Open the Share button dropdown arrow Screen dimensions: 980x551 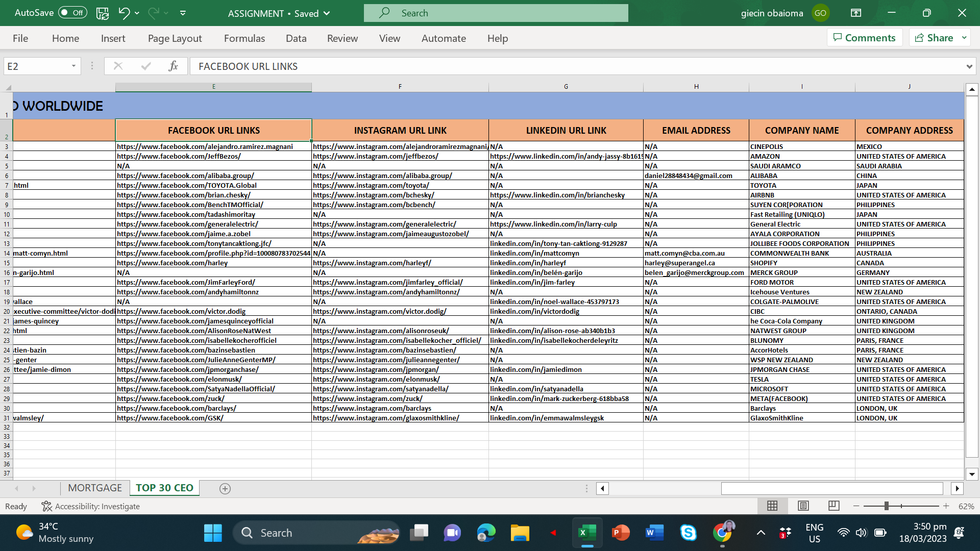[964, 38]
